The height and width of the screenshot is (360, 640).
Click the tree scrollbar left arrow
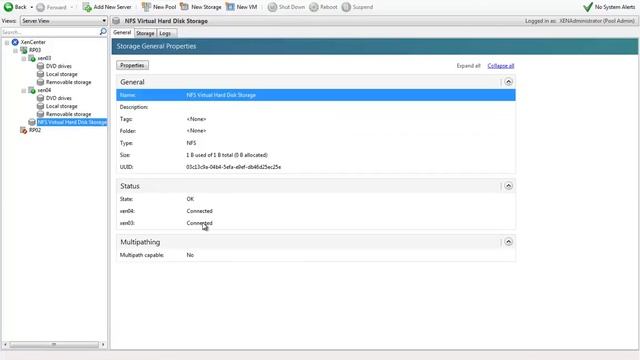coord(5,345)
